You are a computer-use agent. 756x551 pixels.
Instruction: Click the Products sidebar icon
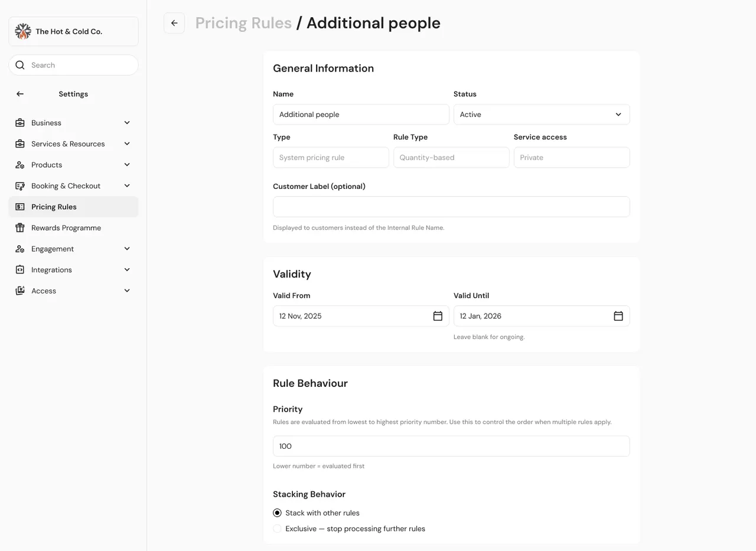20,165
